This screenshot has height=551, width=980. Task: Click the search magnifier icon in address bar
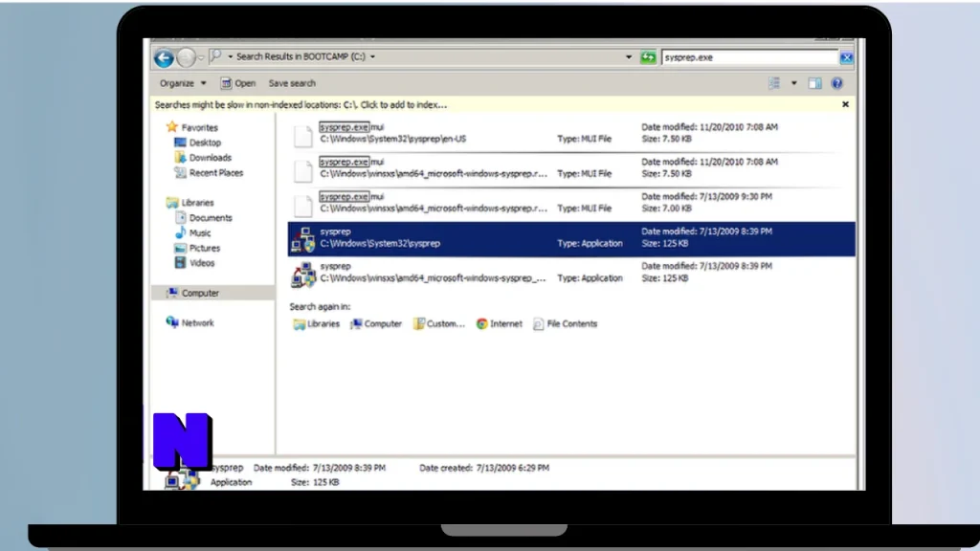click(215, 56)
